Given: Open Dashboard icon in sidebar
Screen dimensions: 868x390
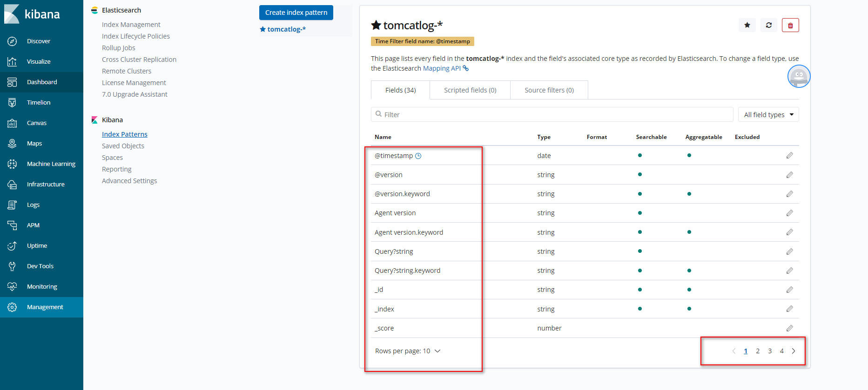Looking at the screenshot, I should coord(12,82).
